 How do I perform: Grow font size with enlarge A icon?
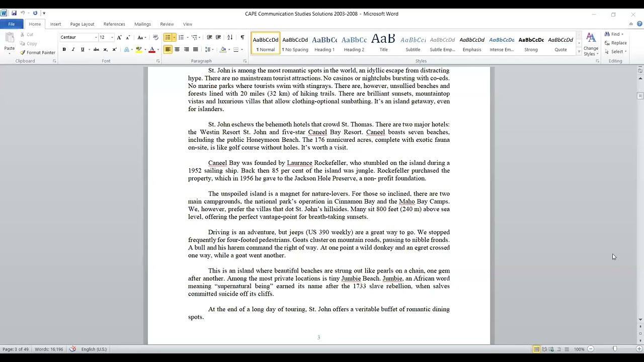(119, 37)
